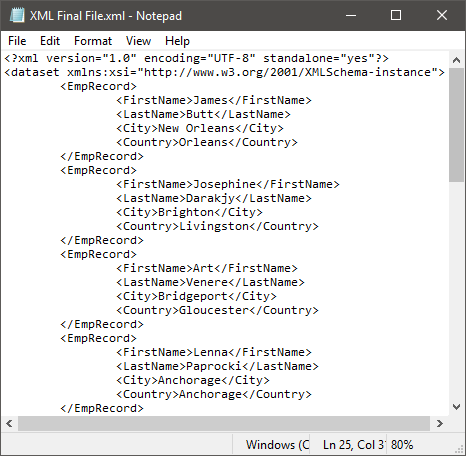Click the horizontal scrollbar thumb

224,424
